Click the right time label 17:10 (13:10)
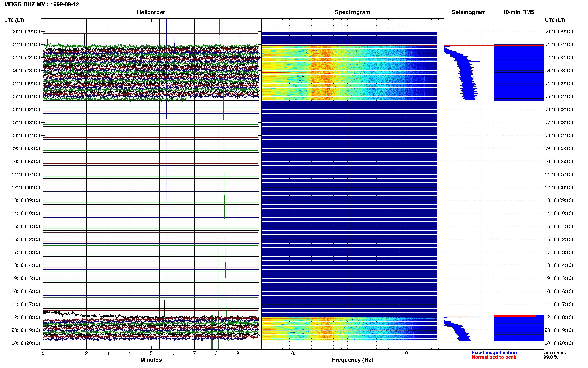 point(559,252)
